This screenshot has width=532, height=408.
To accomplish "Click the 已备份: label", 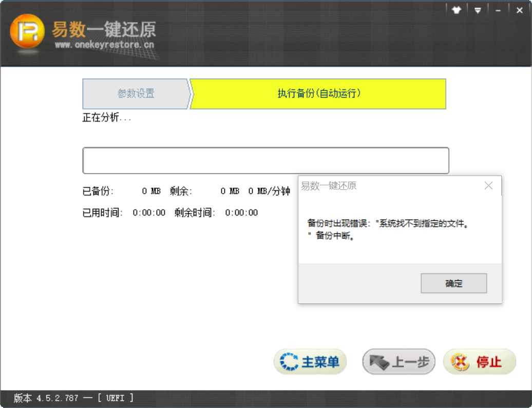I will tap(98, 191).
